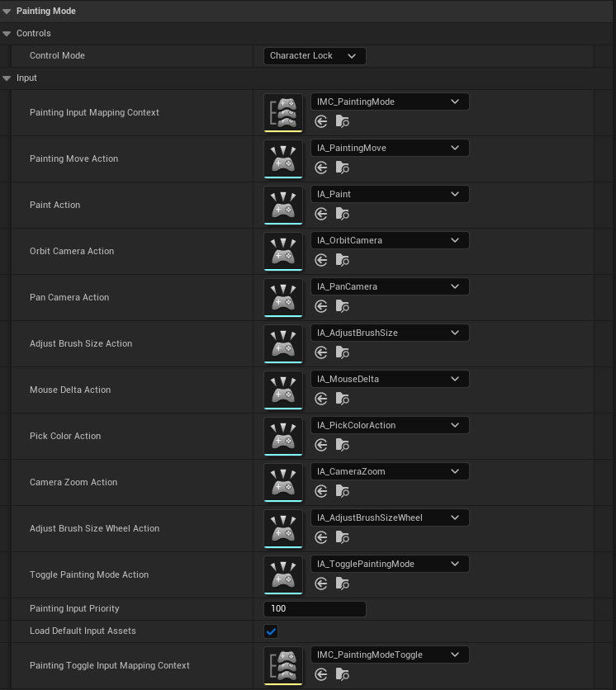The width and height of the screenshot is (616, 690).
Task: Use selected asset for Adjust Brush Size Wheel Action
Action: [321, 537]
